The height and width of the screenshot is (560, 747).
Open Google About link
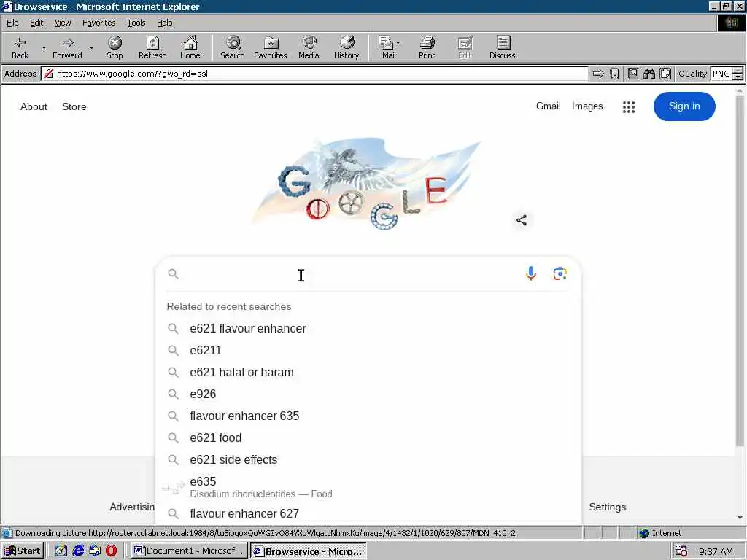tap(34, 106)
